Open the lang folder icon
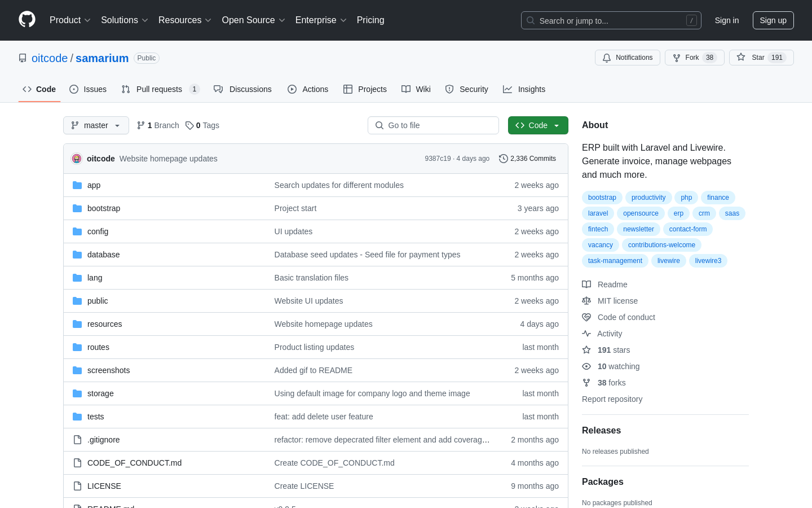Screen dimensions: 812x508 [x=77, y=278]
